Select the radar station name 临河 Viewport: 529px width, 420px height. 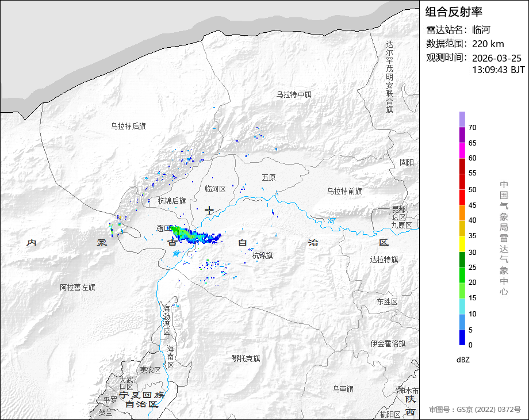481,30
